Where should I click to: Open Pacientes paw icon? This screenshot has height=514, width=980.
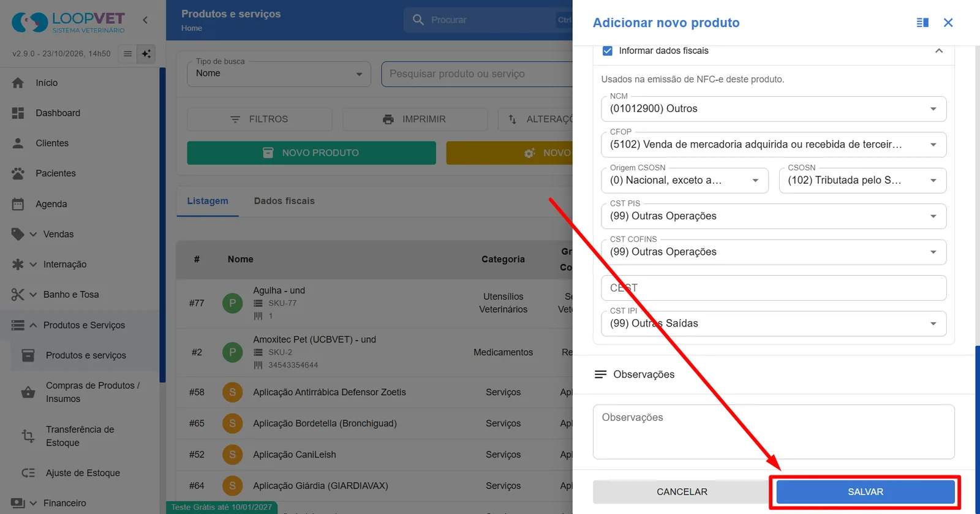18,173
